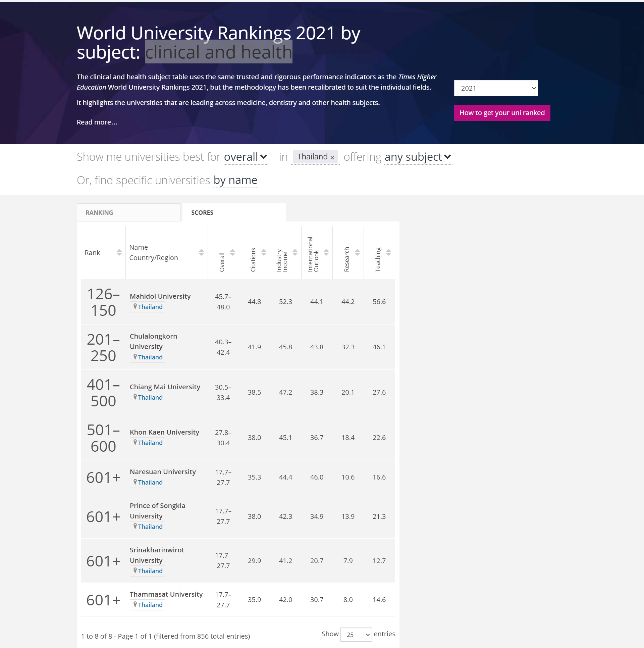Viewport: 644px width, 648px height.
Task: Click Thammasat teaching score 14.6
Action: [379, 600]
